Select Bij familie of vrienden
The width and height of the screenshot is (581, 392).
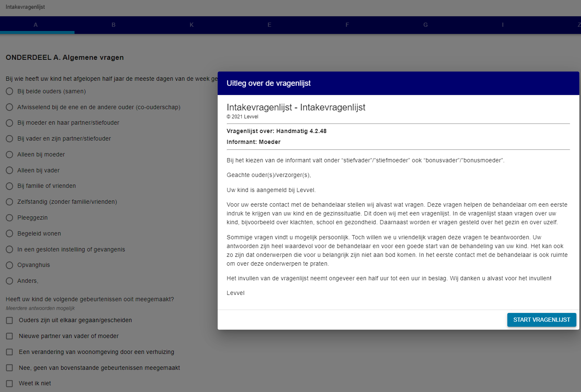click(x=9, y=186)
